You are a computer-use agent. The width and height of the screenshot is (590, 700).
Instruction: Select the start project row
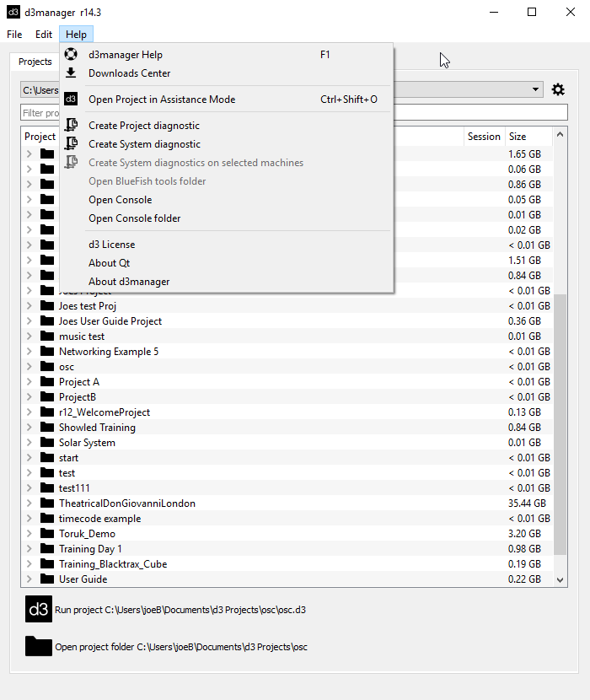click(x=68, y=458)
